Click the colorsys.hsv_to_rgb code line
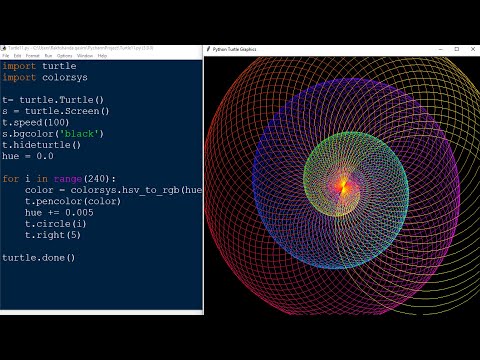The height and width of the screenshot is (360, 480). pyautogui.click(x=113, y=190)
